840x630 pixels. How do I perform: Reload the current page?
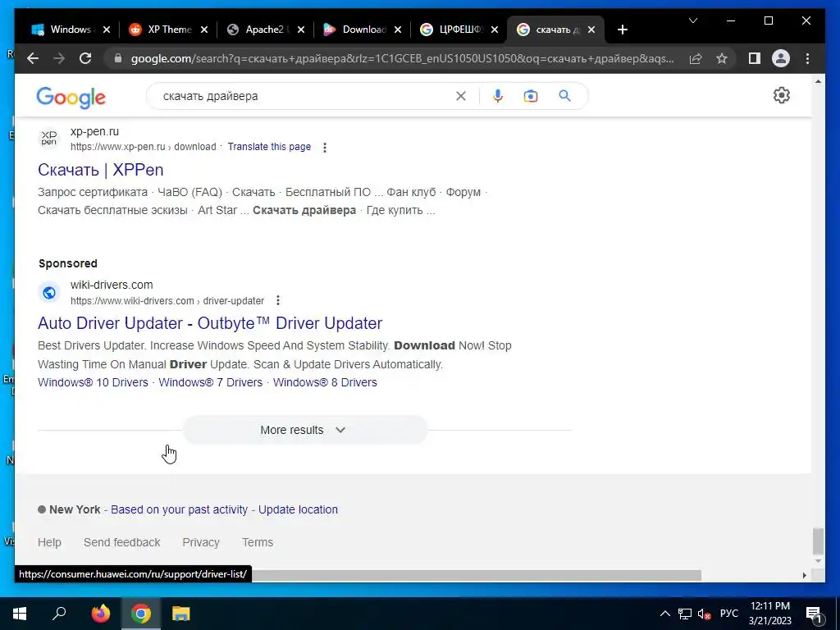pyautogui.click(x=85, y=58)
